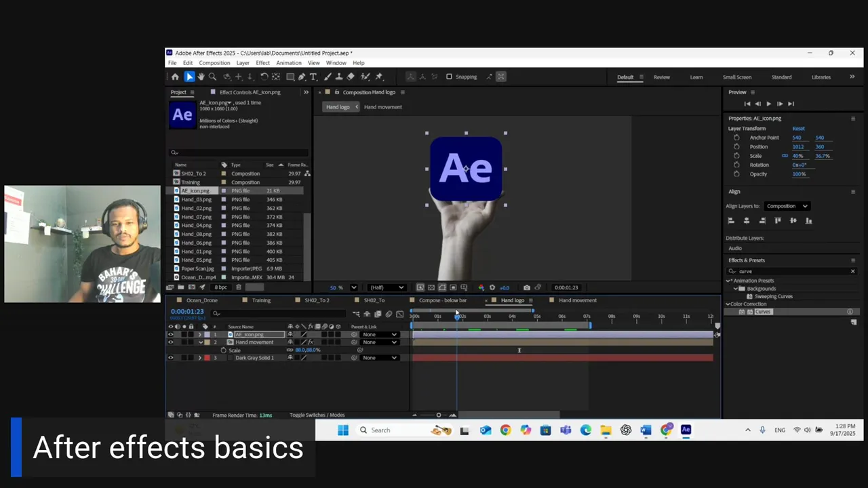Open Chrome from the Windows taskbar
This screenshot has height=488, width=868.
point(505,430)
